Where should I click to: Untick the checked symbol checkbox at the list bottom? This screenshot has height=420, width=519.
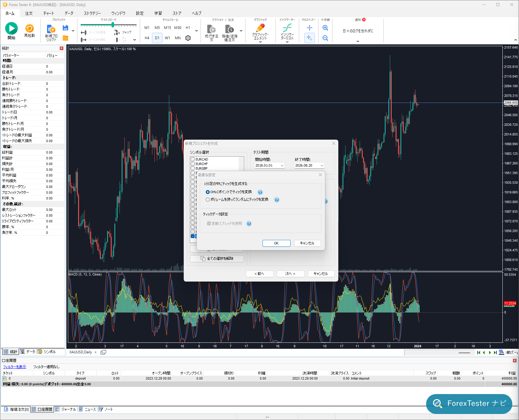(x=193, y=236)
